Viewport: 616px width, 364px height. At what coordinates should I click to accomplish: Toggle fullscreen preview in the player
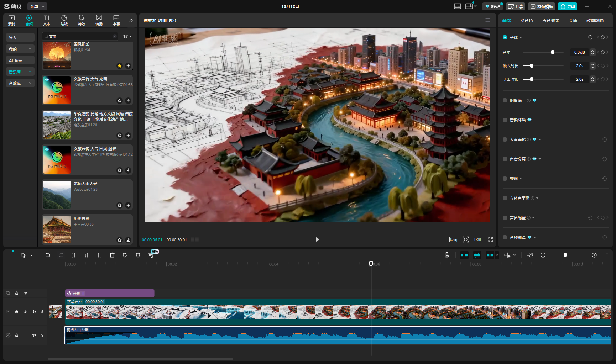pos(491,239)
